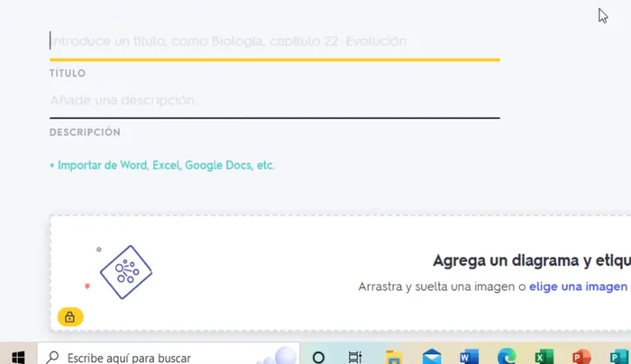Click the yellow lock icon
The height and width of the screenshot is (364, 631).
70,317
